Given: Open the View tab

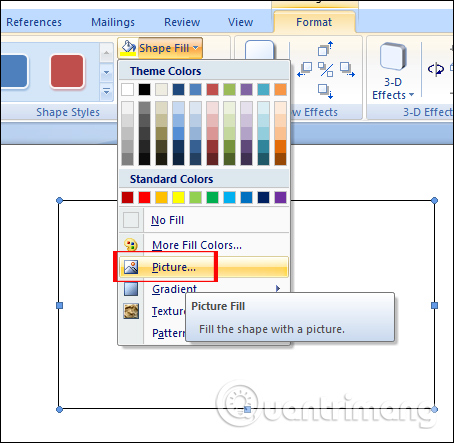Looking at the screenshot, I should click(x=240, y=22).
